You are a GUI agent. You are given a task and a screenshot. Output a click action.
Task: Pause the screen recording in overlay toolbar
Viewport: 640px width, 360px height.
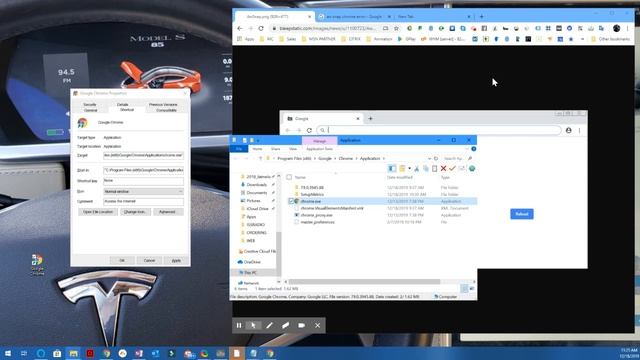tap(239, 325)
